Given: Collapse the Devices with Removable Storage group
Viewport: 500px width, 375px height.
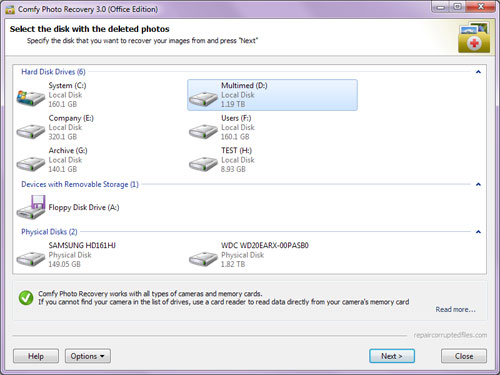Looking at the screenshot, I should coord(478,184).
